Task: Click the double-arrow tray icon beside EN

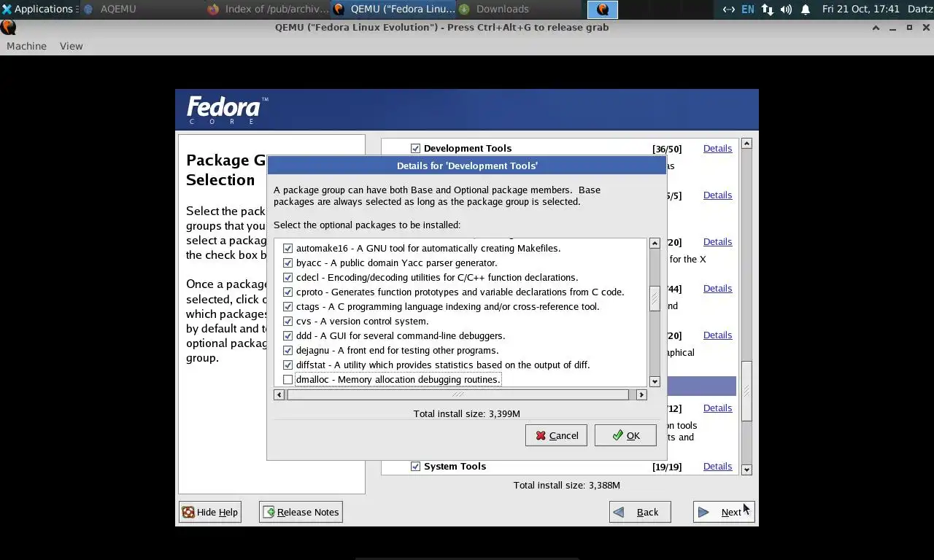Action: [x=728, y=9]
